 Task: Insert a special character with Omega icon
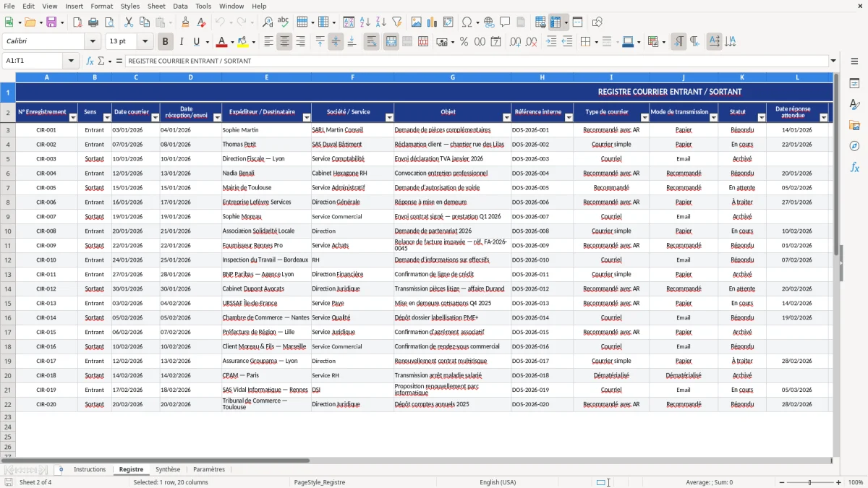pyautogui.click(x=467, y=22)
